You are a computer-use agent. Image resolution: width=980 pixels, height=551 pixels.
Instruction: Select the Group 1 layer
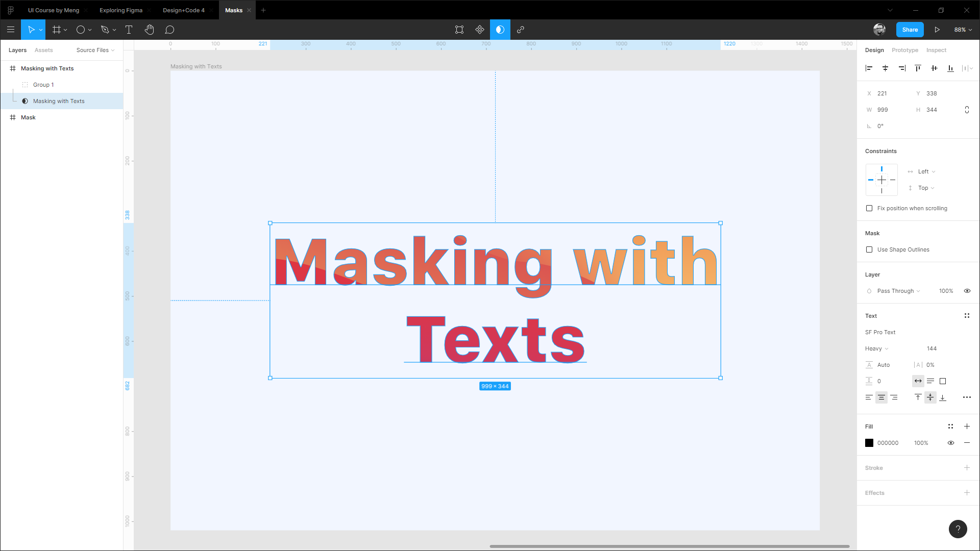43,85
